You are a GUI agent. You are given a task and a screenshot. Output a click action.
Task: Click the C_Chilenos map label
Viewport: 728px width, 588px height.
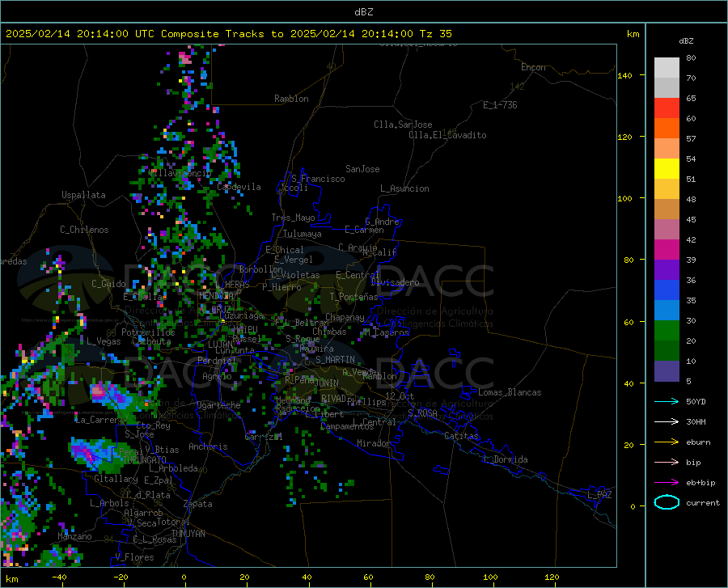click(84, 230)
